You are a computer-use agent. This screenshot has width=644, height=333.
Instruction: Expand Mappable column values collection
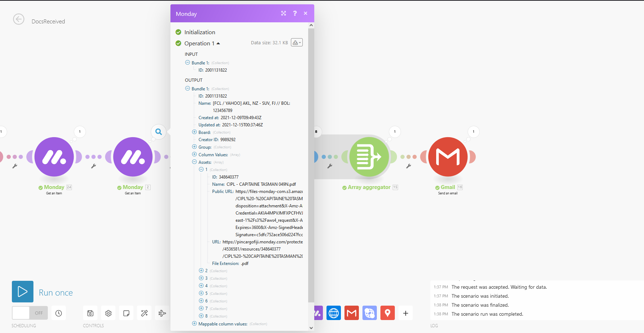click(194, 324)
